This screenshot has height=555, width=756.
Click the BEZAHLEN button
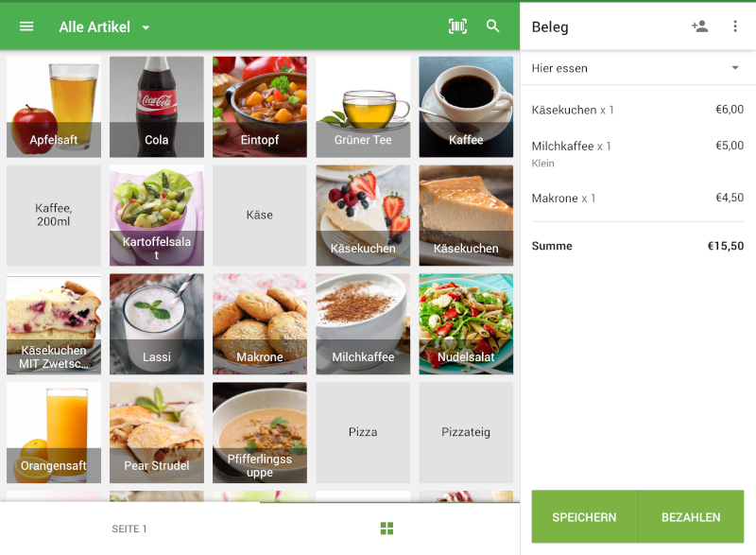[x=691, y=517]
